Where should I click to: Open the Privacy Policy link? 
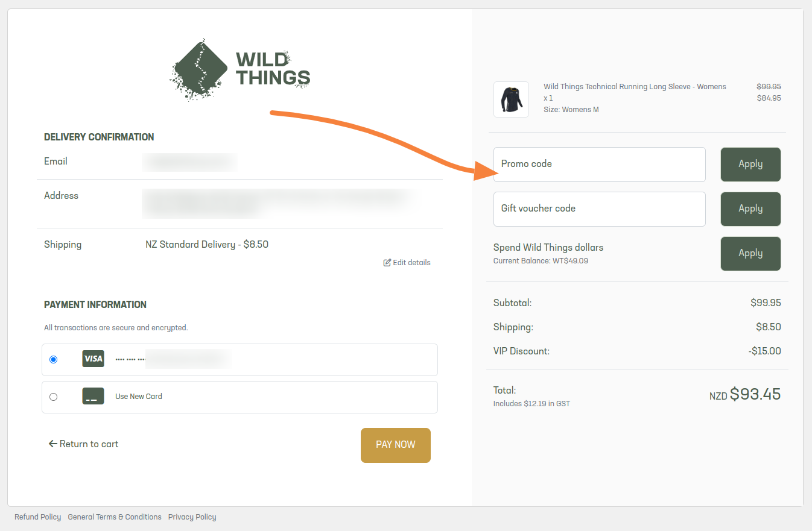[192, 517]
